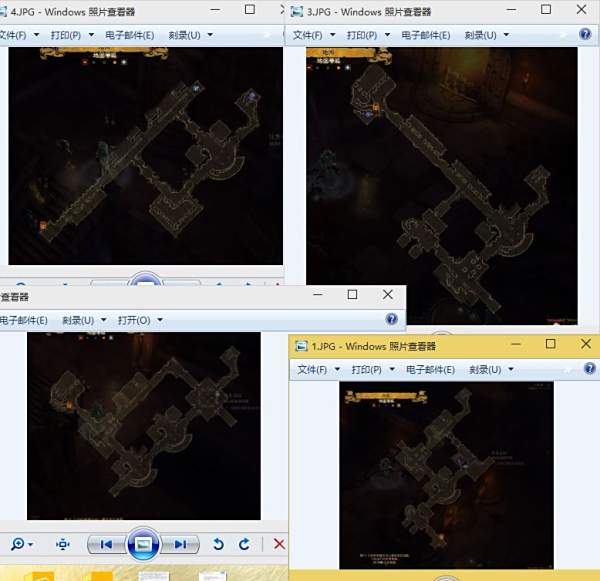The height and width of the screenshot is (581, 600).
Task: Expand 刻录(U) in 4.JPG window
Action: [190, 35]
